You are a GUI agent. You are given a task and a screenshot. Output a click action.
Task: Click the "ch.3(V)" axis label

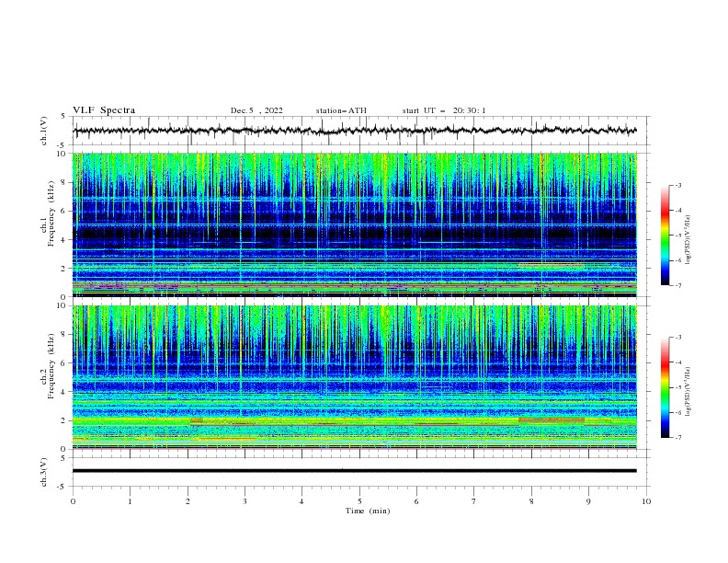pyautogui.click(x=44, y=472)
